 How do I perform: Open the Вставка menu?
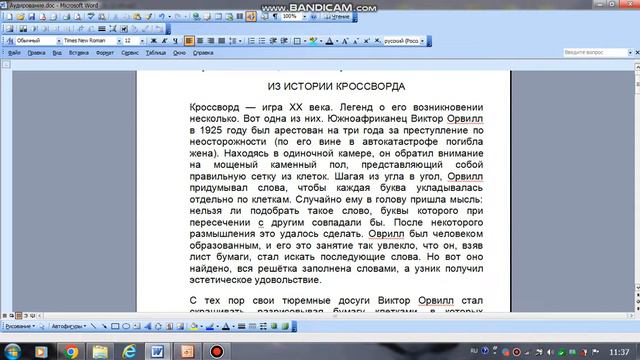point(79,53)
